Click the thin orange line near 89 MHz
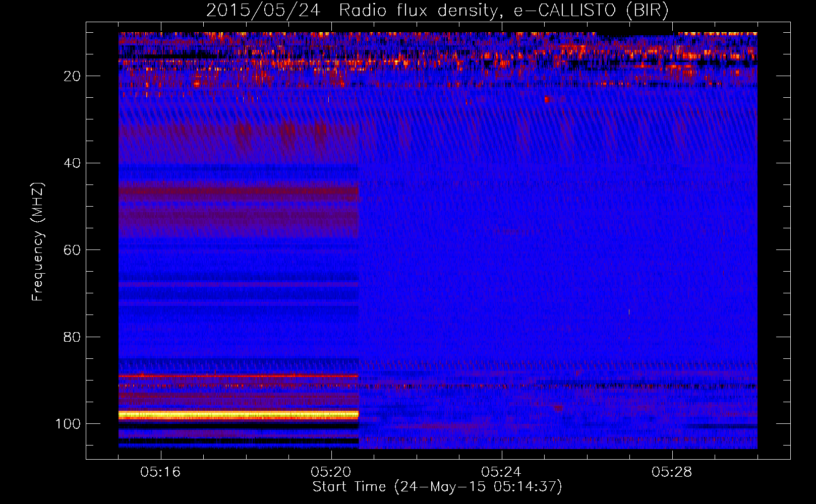Screen dimensions: 816x504 pos(239,376)
